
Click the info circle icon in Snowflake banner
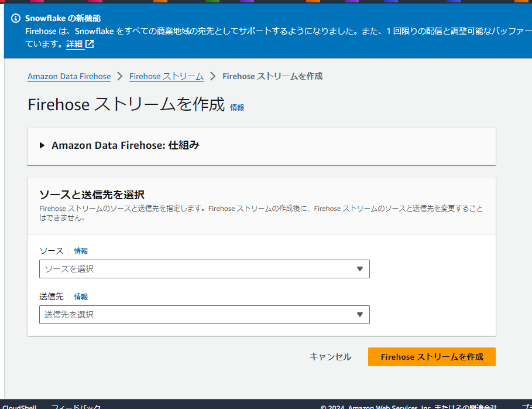point(16,18)
